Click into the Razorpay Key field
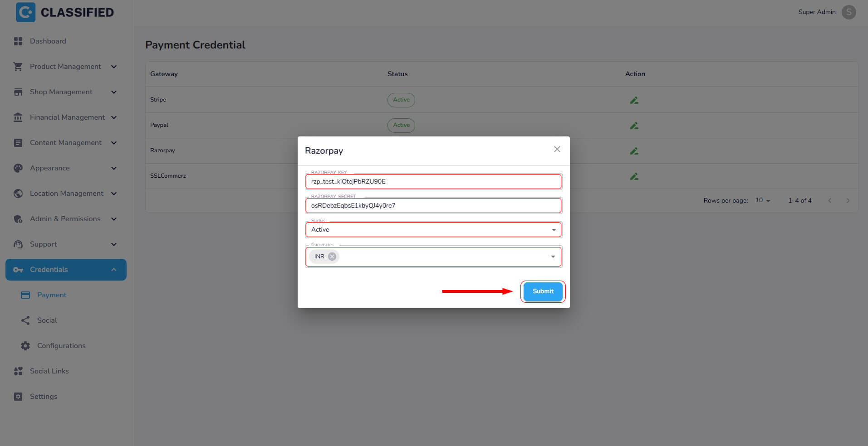Viewport: 868px width, 446px height. coord(433,181)
